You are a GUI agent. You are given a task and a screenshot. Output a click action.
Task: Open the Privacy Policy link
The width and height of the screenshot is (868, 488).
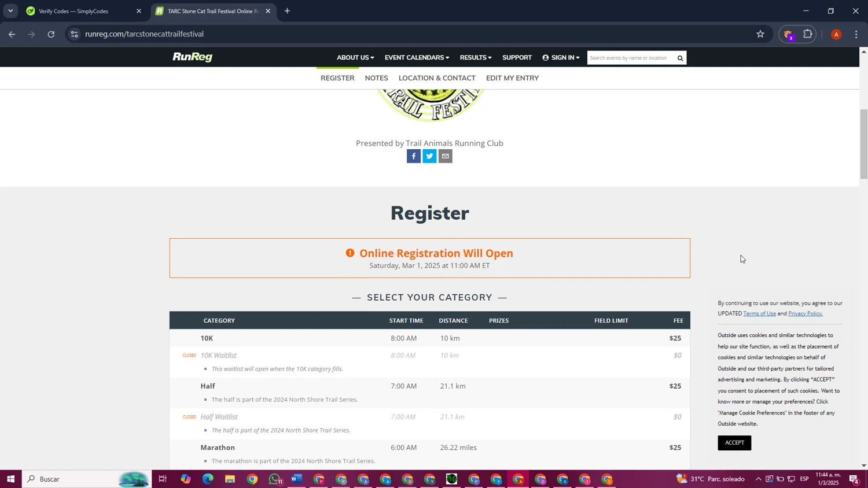[805, 313]
